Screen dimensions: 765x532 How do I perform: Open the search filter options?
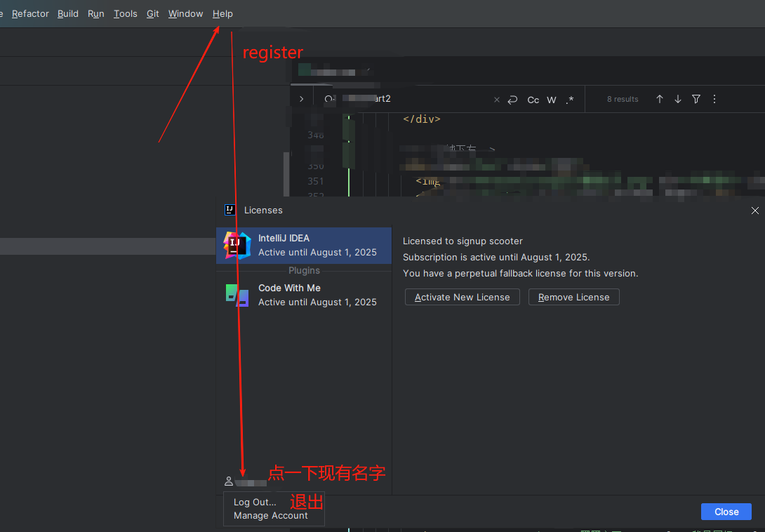696,99
